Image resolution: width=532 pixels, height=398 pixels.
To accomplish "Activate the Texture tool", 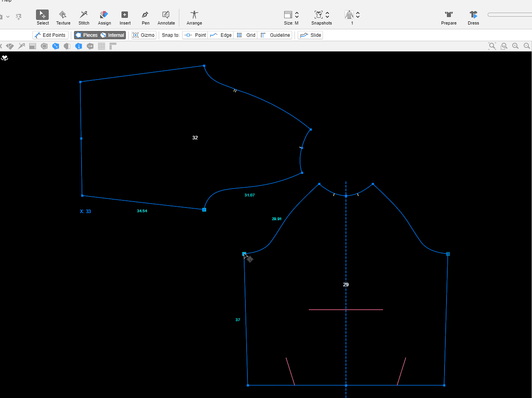I will coord(63,18).
